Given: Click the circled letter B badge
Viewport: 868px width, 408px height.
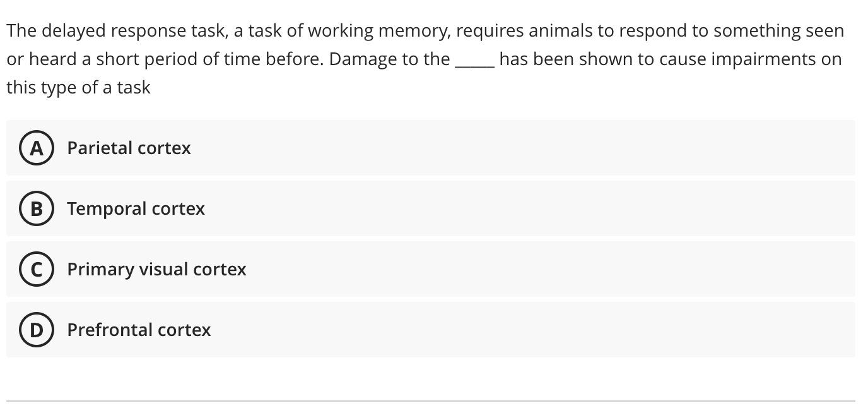Looking at the screenshot, I should coord(37,209).
